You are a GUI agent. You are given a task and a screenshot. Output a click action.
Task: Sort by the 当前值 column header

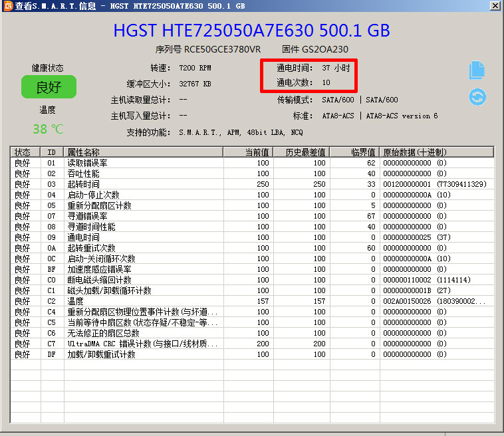click(249, 152)
